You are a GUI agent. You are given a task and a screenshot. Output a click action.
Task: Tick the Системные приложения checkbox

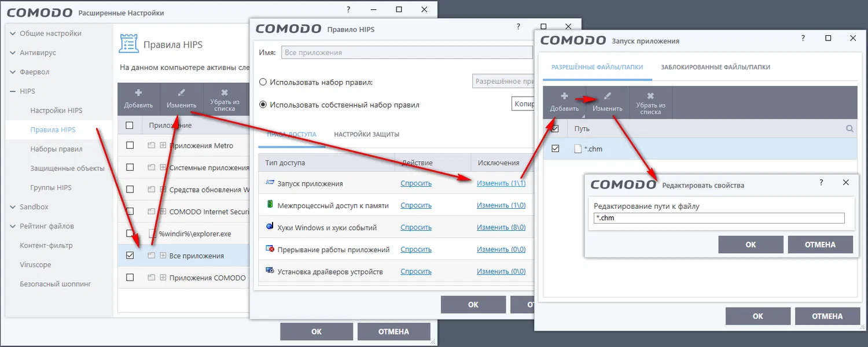click(130, 167)
